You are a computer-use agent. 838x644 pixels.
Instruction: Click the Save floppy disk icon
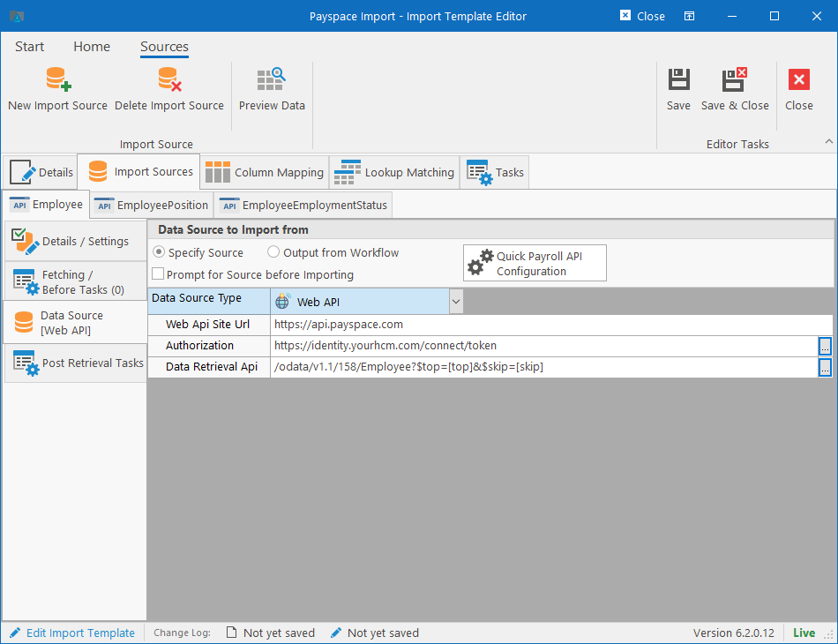click(678, 79)
